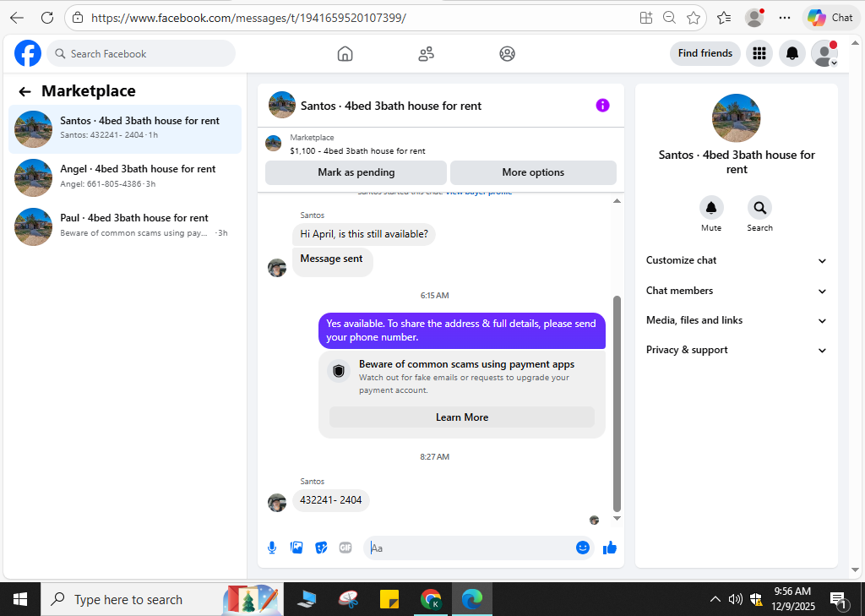Screen dimensions: 865x616
Task: Click chat scrollbar up arrow
Action: click(x=617, y=201)
